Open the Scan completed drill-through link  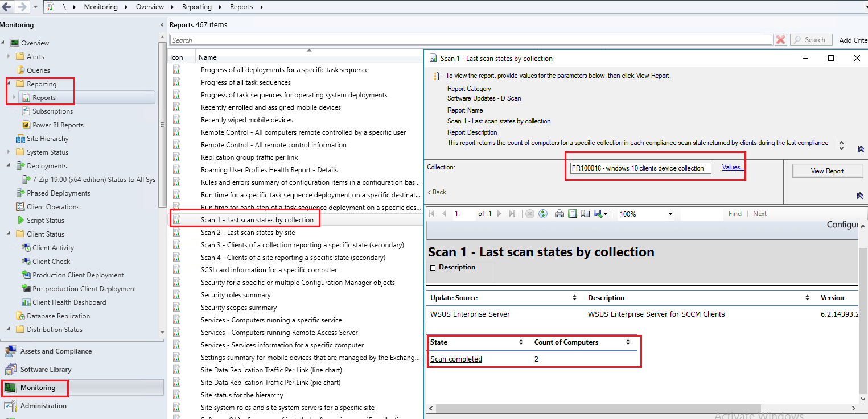point(455,359)
